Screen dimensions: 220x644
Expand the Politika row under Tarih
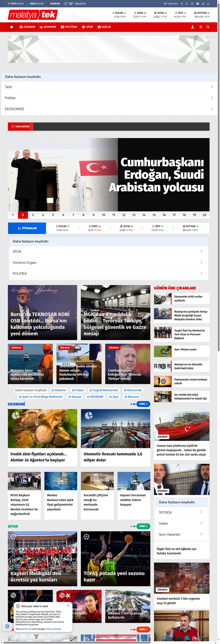(x=109, y=98)
